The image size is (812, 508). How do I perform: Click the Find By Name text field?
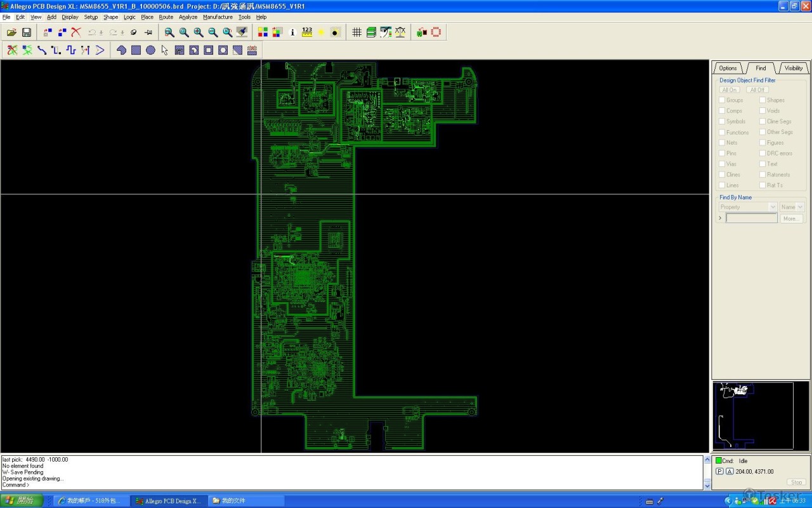coord(751,218)
